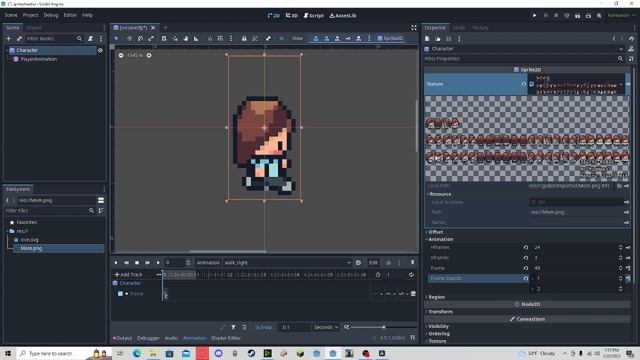Toggle grid snap icon in toolbar
Screen dimensions: 640x360
(x=220, y=38)
